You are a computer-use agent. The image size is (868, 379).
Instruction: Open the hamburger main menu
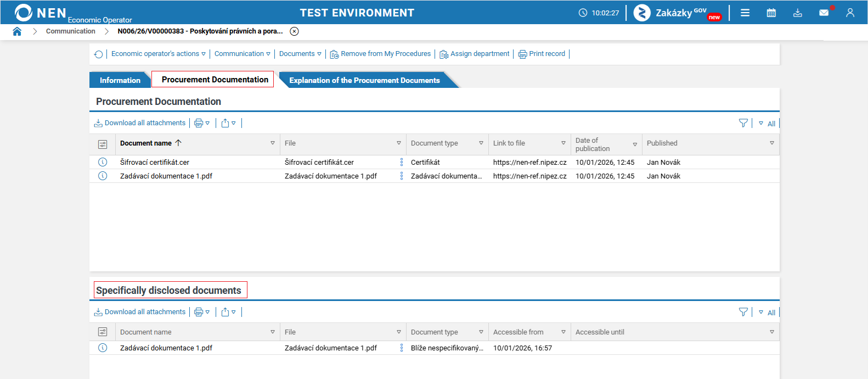coord(745,13)
